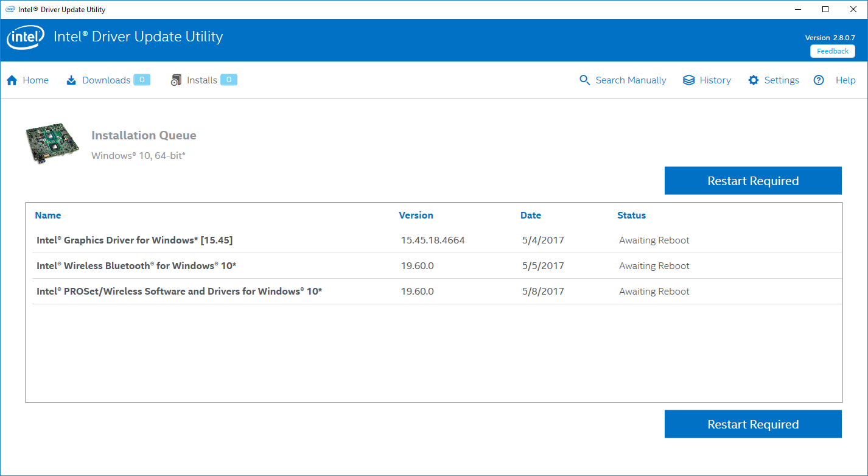Close the Driver Update Utility window
The height and width of the screenshot is (476, 868).
pyautogui.click(x=853, y=9)
